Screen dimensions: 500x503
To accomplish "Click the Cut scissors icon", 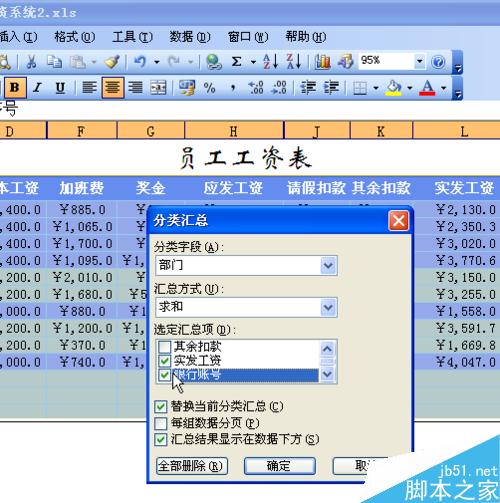I will tap(31, 62).
